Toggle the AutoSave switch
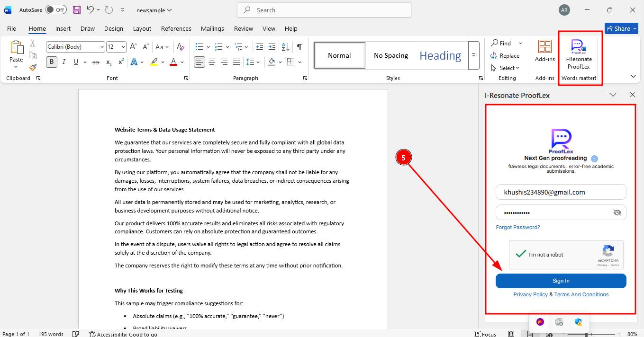The width and height of the screenshot is (644, 337). pyautogui.click(x=56, y=10)
